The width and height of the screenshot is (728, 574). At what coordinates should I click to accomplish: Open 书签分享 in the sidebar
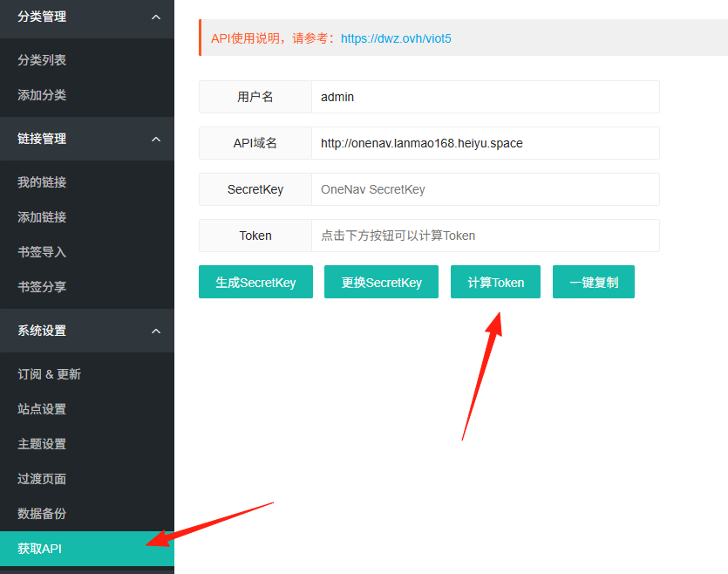pyautogui.click(x=42, y=287)
